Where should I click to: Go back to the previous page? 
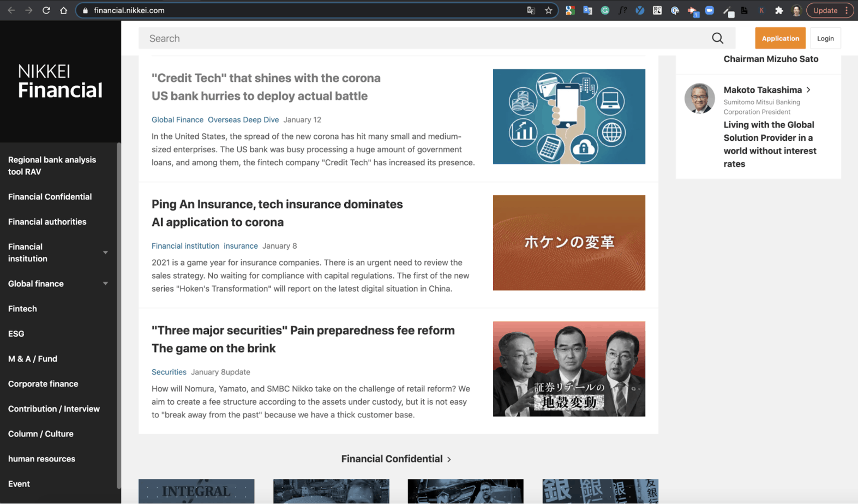(x=11, y=10)
